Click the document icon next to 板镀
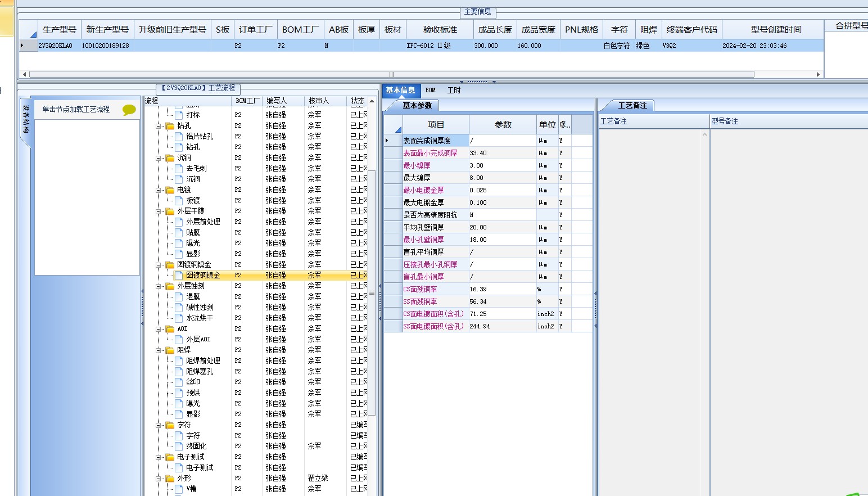 pos(179,201)
